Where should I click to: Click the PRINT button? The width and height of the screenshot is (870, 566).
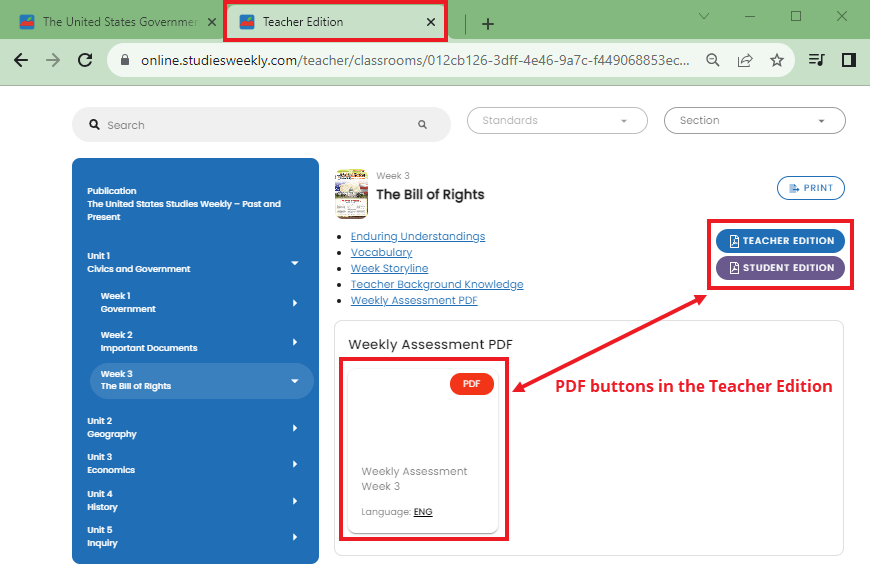[811, 188]
